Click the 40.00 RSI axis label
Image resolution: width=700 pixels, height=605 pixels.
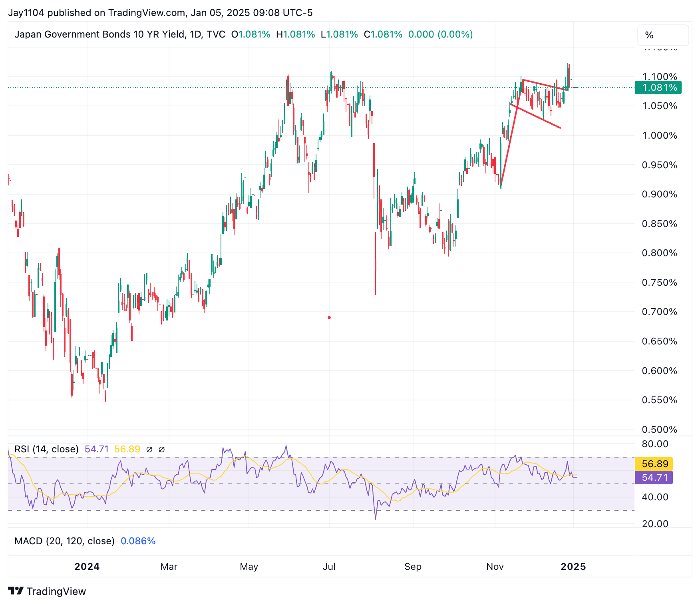click(x=655, y=497)
